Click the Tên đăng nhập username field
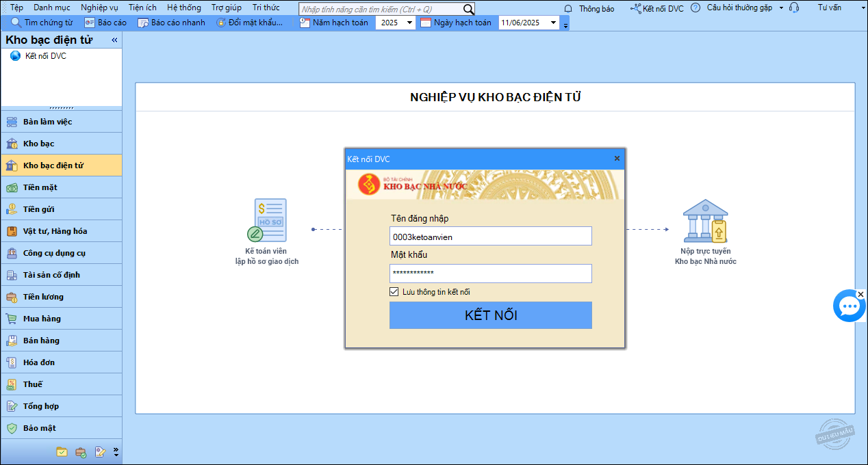The width and height of the screenshot is (868, 465). pos(491,237)
